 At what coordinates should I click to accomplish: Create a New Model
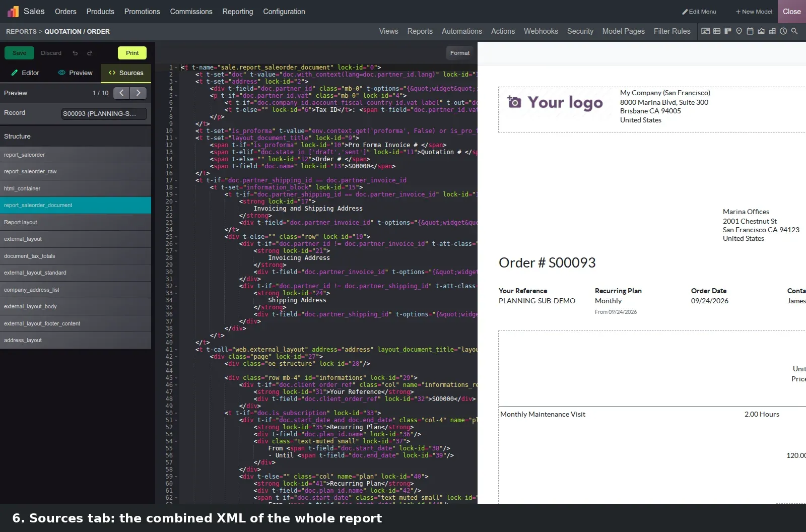[x=754, y=12]
